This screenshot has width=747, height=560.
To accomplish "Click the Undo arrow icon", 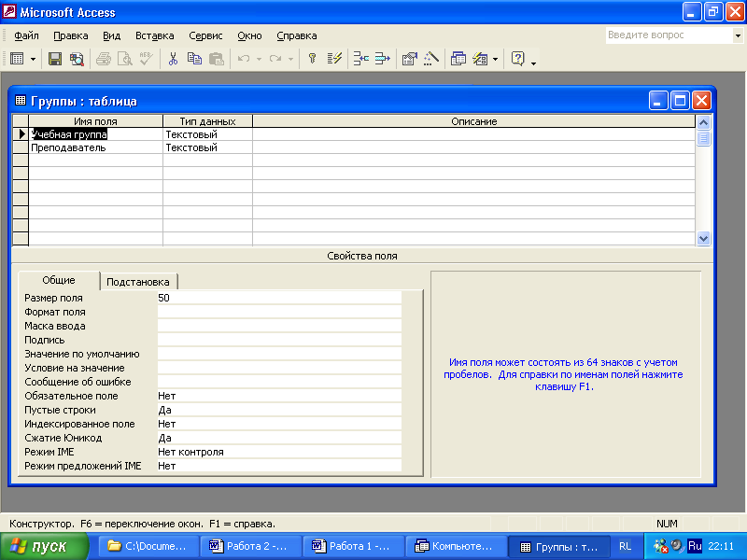I will click(244, 59).
